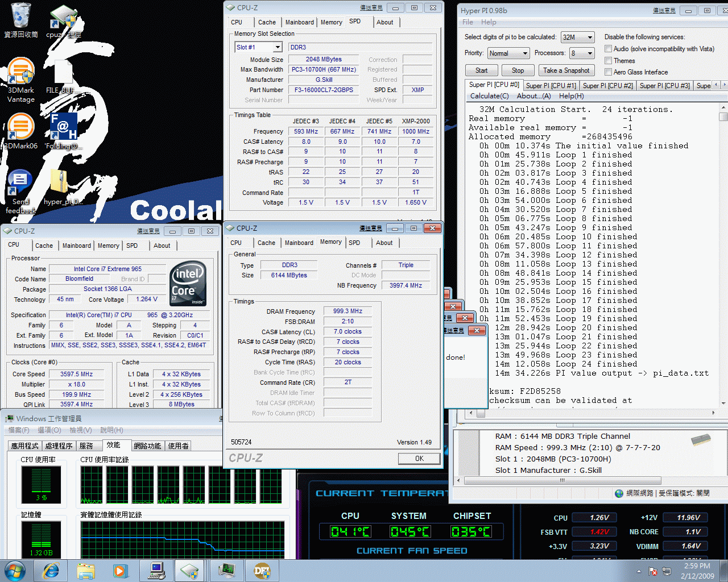Launch Internet Explorer from the taskbar
Viewport: 728px width, 582px height.
pyautogui.click(x=51, y=571)
